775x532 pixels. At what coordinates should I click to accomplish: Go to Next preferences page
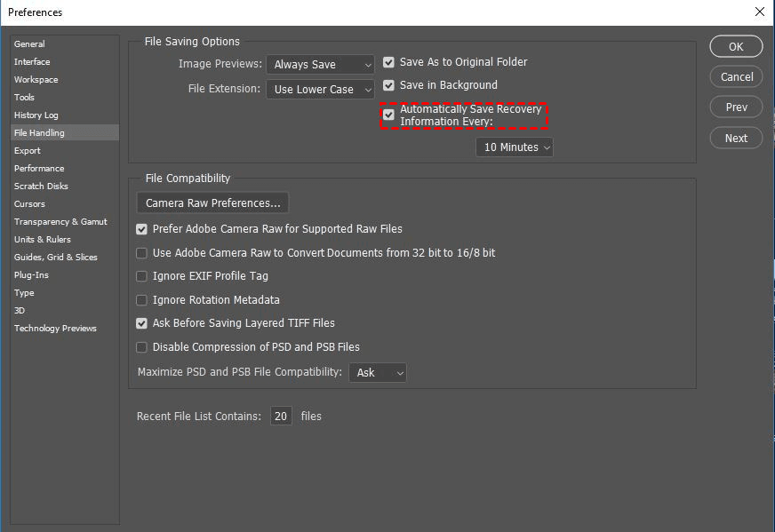coord(737,138)
